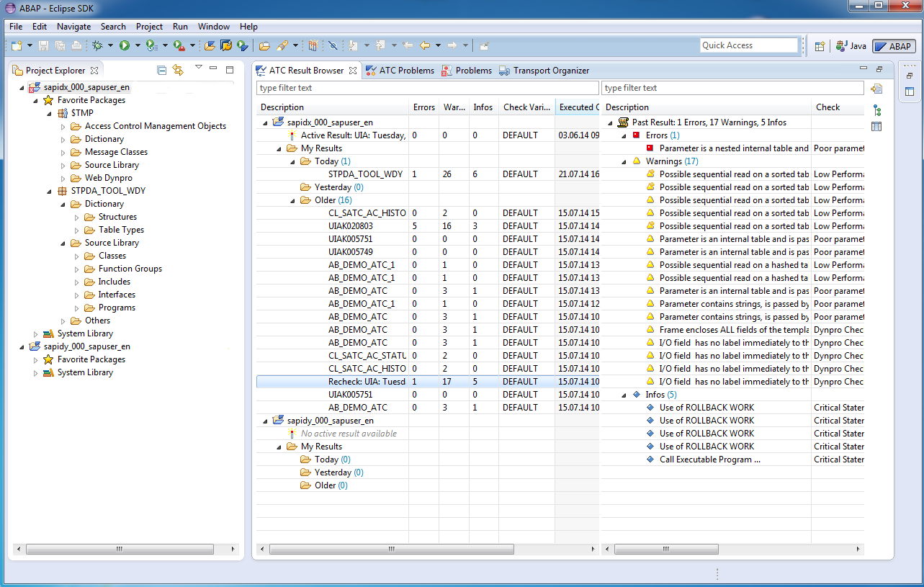The image size is (924, 587).
Task: Open the Debug button dropdown arrow
Action: 110,45
